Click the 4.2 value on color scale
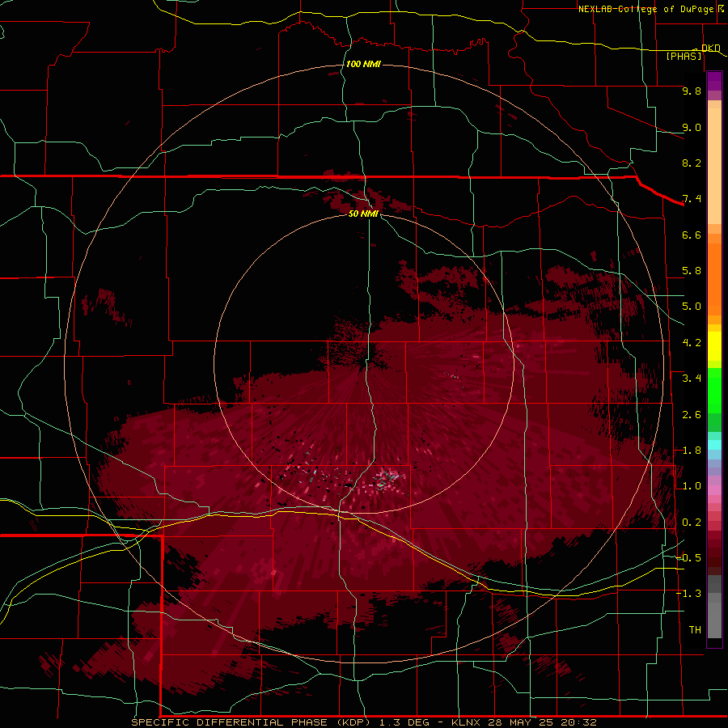Viewport: 728px width, 728px height. pyautogui.click(x=692, y=343)
